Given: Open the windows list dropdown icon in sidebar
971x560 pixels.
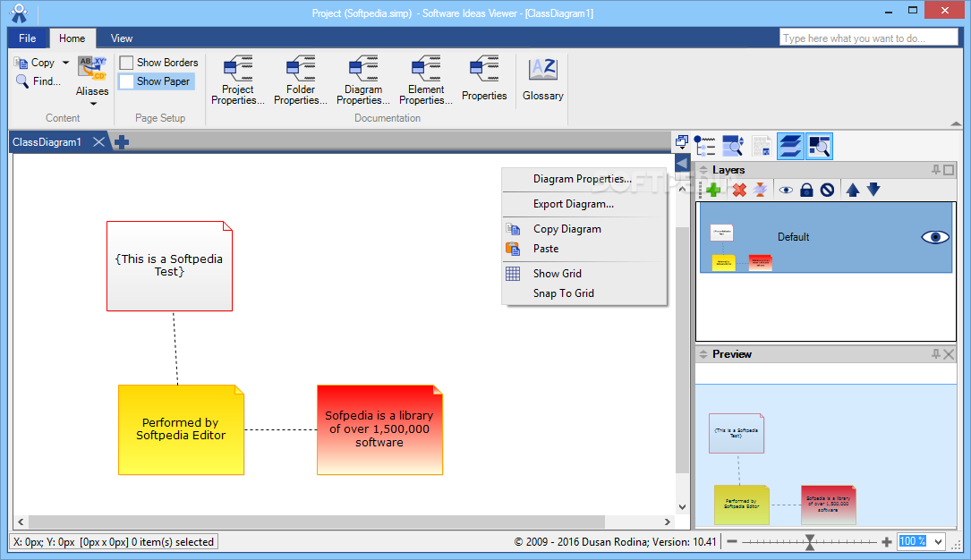Looking at the screenshot, I should point(682,142).
